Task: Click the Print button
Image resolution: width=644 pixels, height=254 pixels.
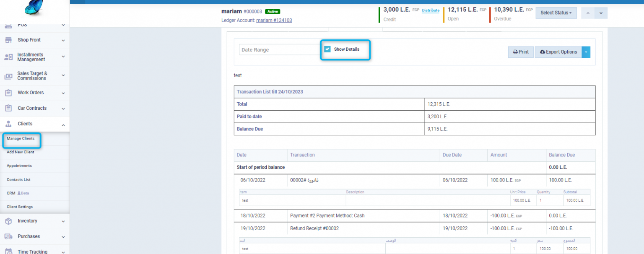Action: click(521, 52)
